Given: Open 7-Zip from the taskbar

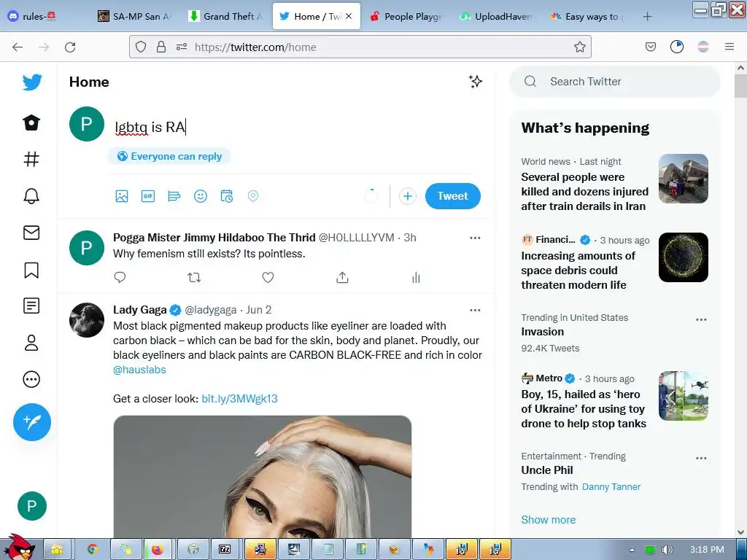Looking at the screenshot, I should tap(225, 550).
